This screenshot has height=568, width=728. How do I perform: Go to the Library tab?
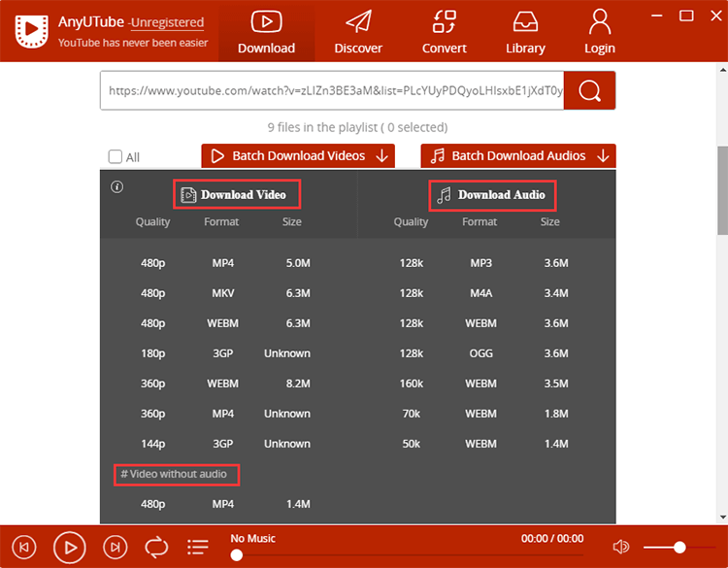[x=525, y=32]
